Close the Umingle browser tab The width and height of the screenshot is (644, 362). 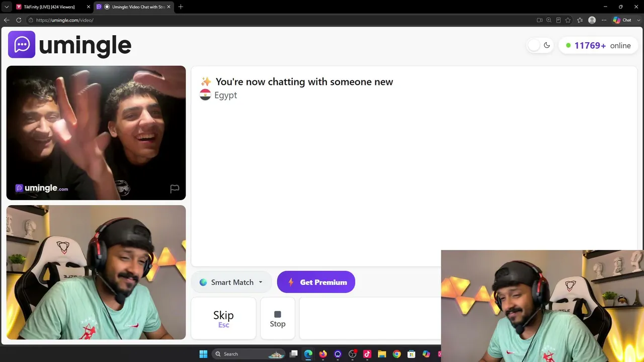[169, 7]
